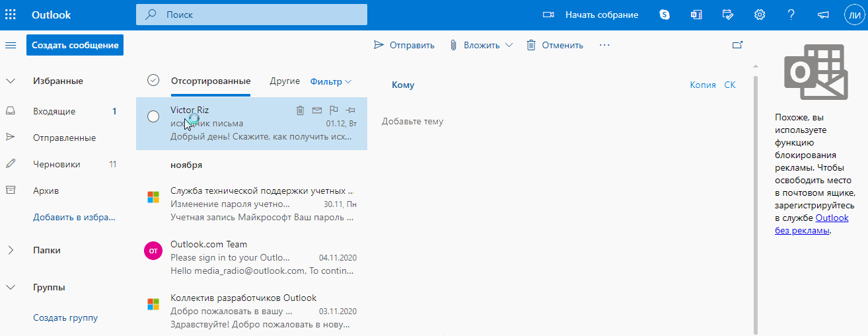Viewport: 868px width, 336px height.
Task: Flag the Victor Riz message
Action: [334, 110]
